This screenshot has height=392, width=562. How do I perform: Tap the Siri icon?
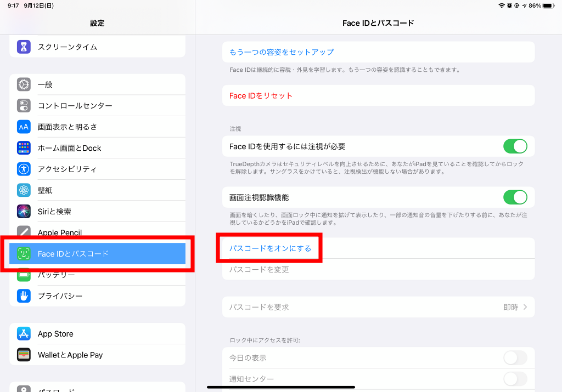tap(24, 211)
